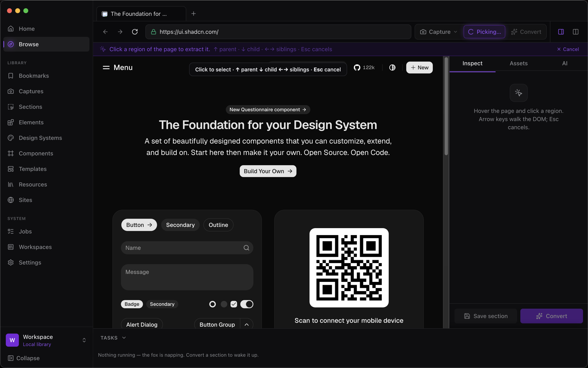Screen dimensions: 588x368
Task: Open Workspaces under System
Action: click(x=46, y=247)
